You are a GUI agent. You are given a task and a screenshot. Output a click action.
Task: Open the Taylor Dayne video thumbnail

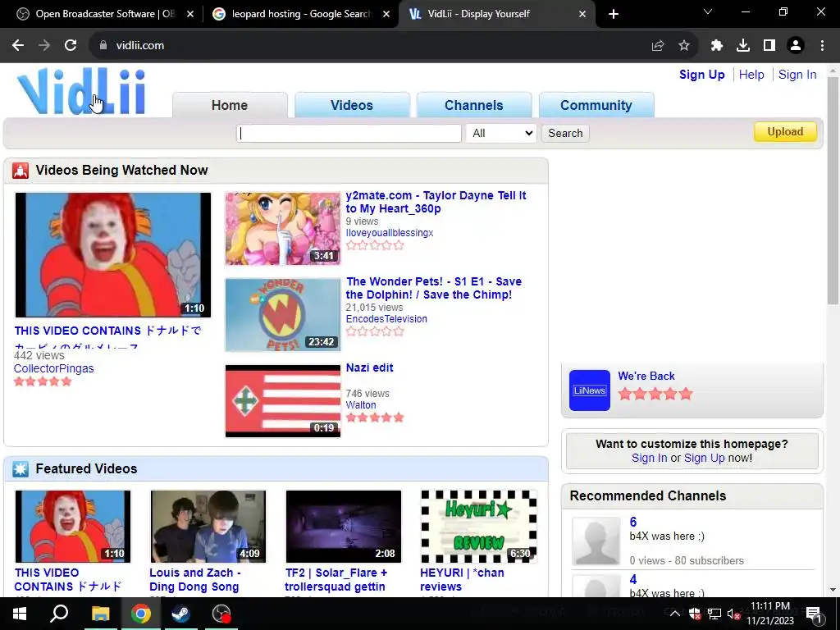click(283, 229)
